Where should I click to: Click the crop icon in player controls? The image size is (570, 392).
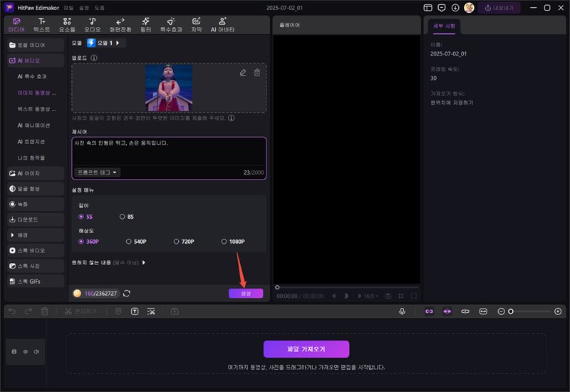tap(401, 296)
